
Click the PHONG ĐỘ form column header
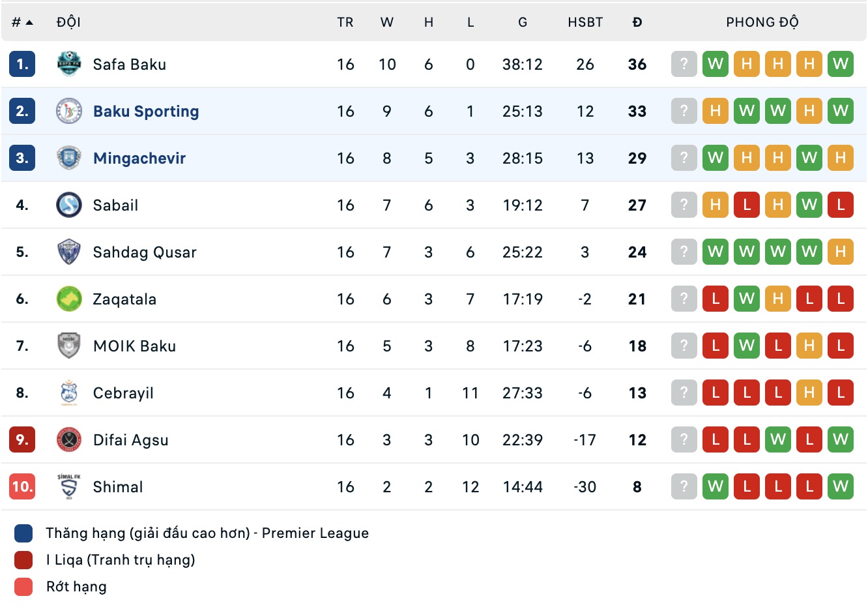762,22
